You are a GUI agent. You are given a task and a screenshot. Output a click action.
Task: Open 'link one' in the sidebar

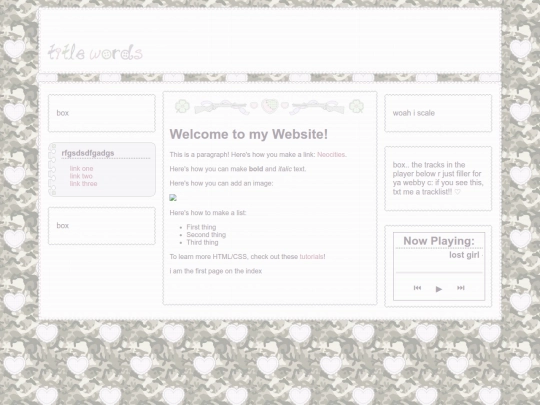(x=81, y=168)
